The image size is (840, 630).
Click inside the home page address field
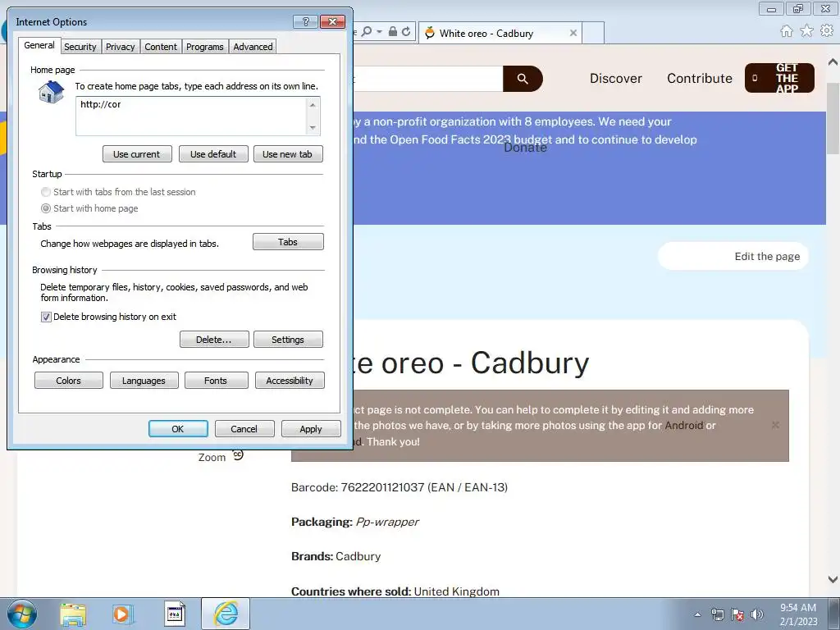click(x=191, y=116)
